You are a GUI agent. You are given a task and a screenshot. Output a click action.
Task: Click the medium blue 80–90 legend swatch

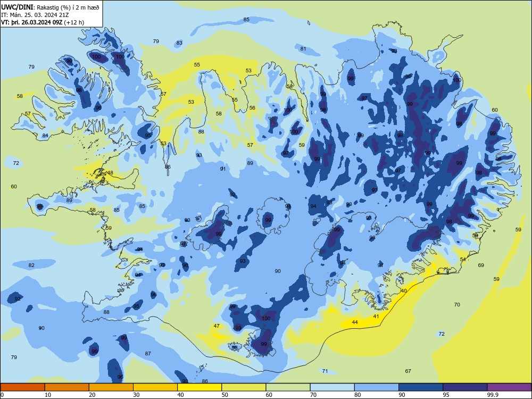[x=377, y=387]
